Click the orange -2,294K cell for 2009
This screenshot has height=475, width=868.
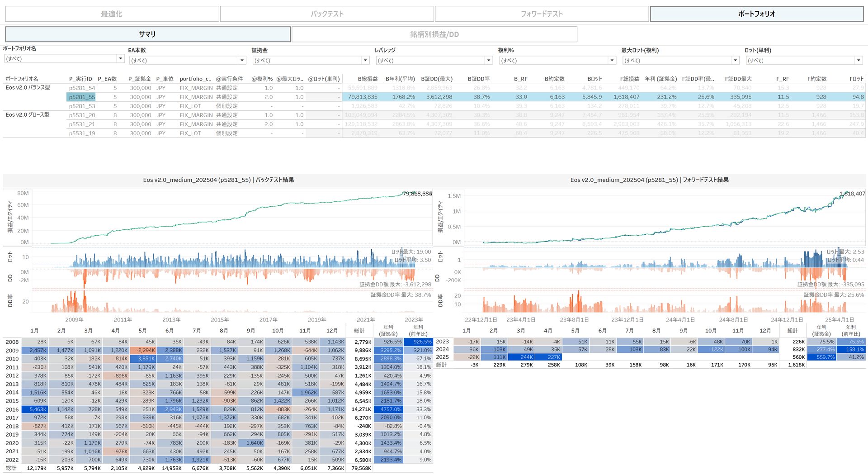[143, 351]
